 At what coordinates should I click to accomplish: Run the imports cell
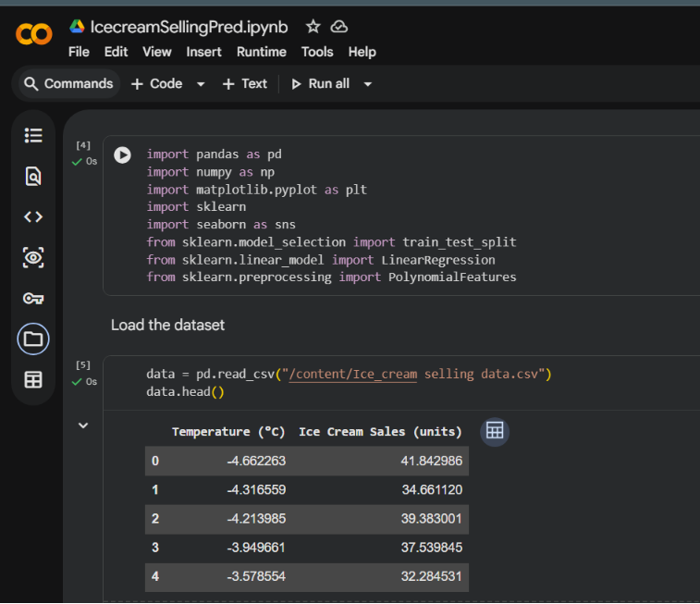(x=122, y=154)
